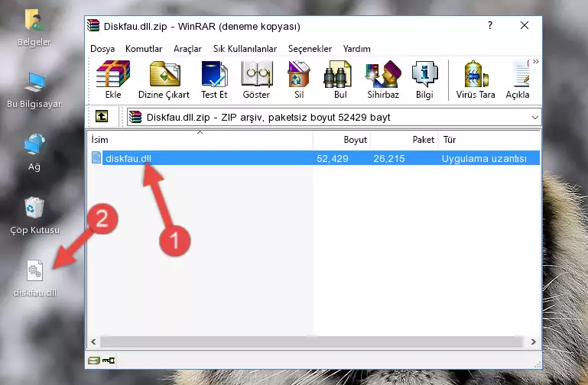The image size is (588, 385).
Task: Expand the toolbar overflow chevron
Action: 536,62
